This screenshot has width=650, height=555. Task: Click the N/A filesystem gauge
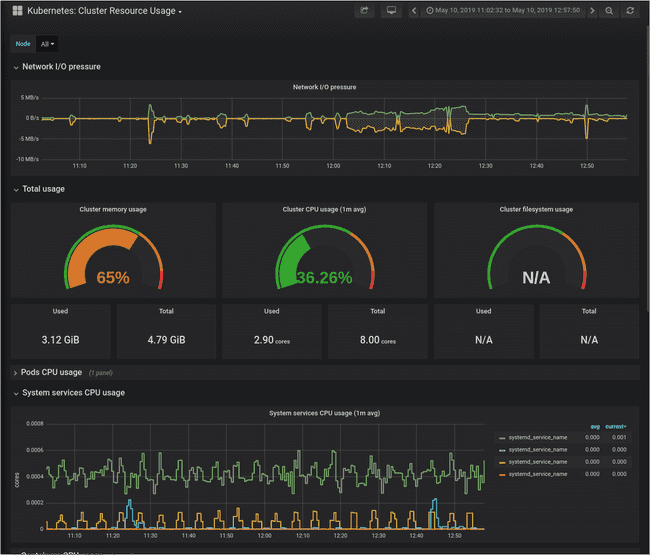click(x=536, y=258)
